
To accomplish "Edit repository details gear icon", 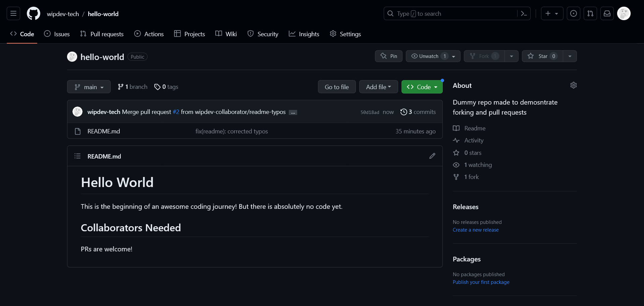I will (574, 85).
